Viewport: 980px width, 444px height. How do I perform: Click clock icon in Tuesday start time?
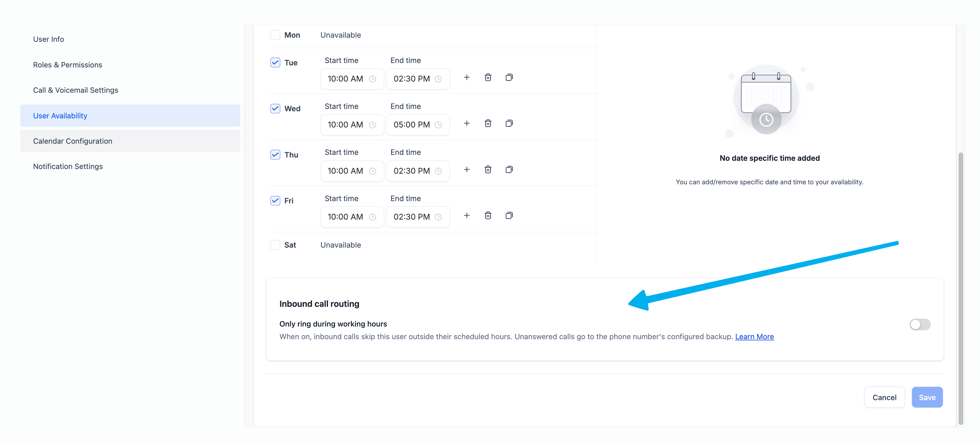coord(372,79)
